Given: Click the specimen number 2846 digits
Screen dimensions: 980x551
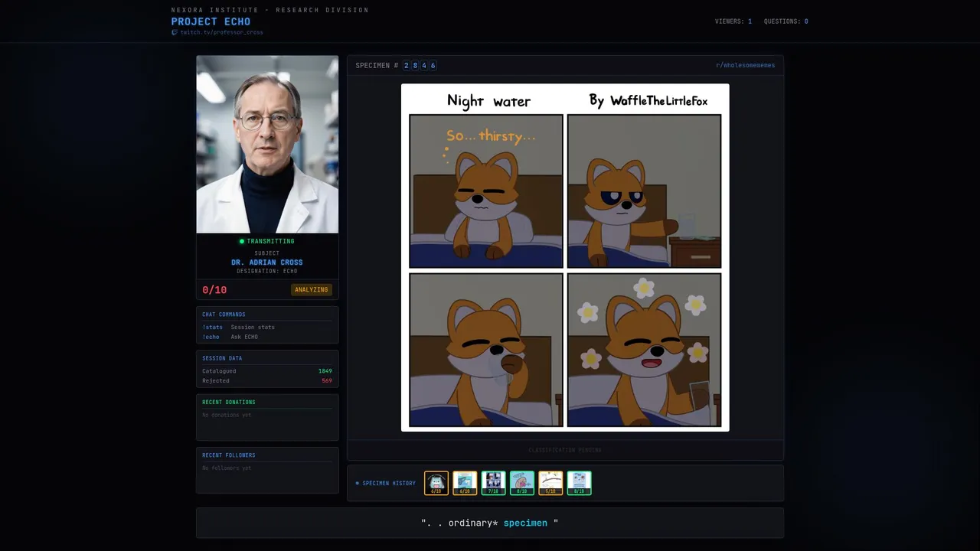Looking at the screenshot, I should [x=420, y=65].
